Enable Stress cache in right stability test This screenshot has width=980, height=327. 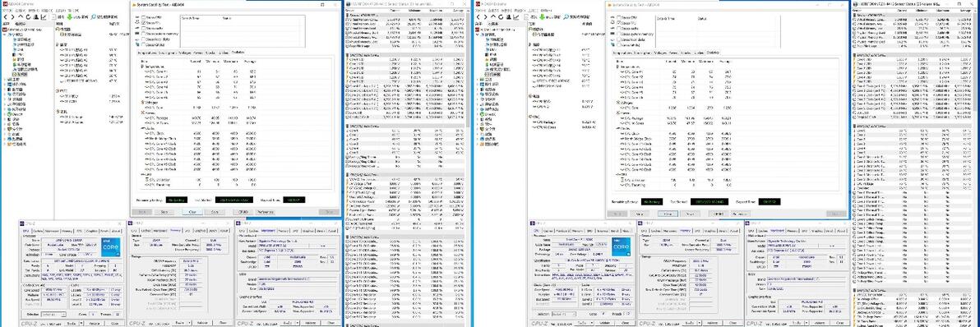pyautogui.click(x=619, y=28)
